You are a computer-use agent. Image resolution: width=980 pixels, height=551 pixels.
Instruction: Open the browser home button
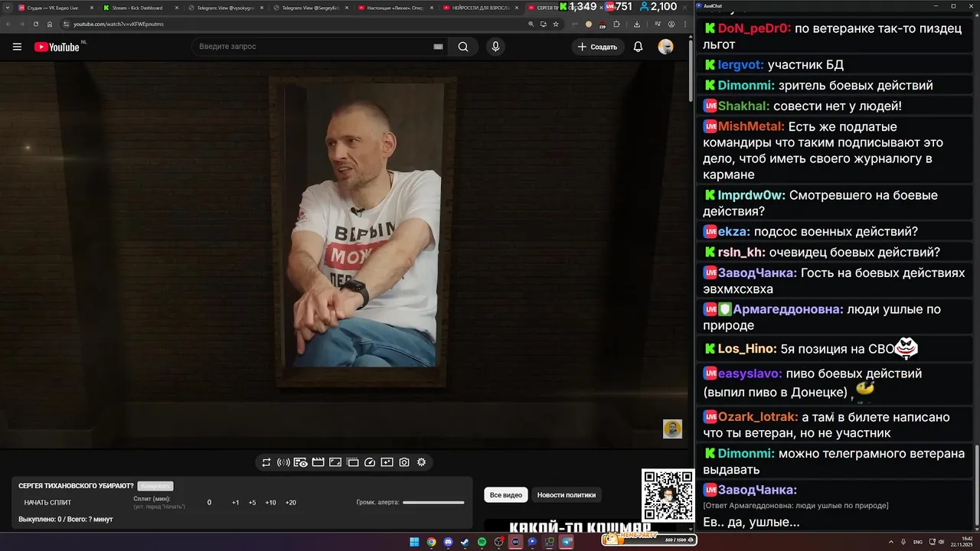pyautogui.click(x=50, y=24)
